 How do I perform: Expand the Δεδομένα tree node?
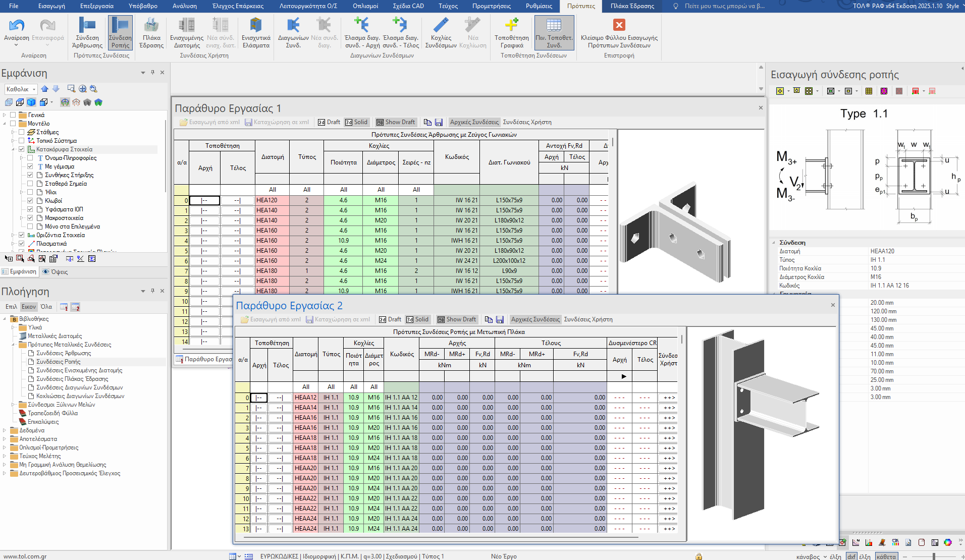coord(5,430)
